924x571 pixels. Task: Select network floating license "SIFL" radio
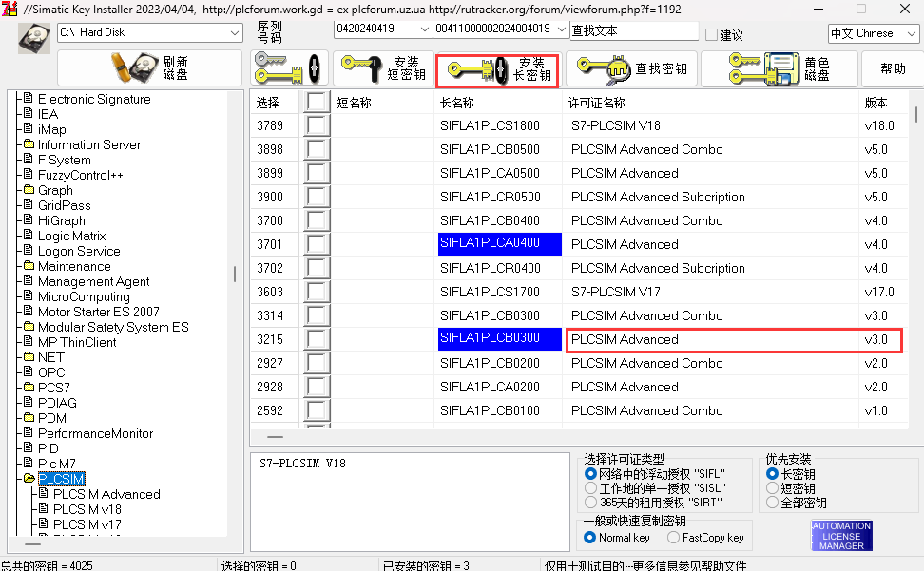590,474
